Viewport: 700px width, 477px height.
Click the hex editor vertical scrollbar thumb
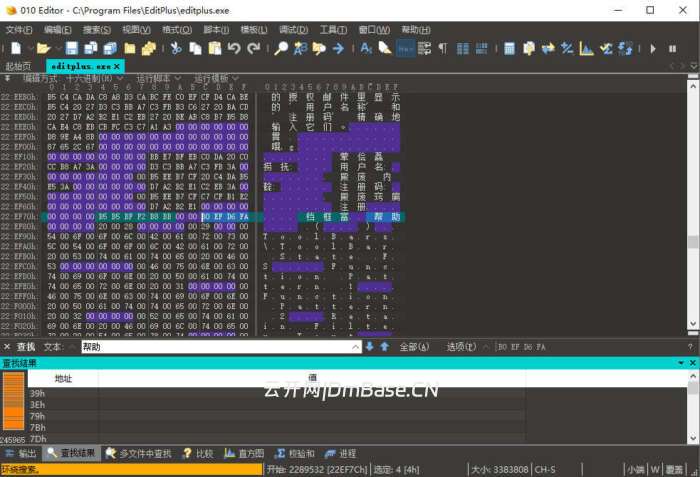coord(693,242)
